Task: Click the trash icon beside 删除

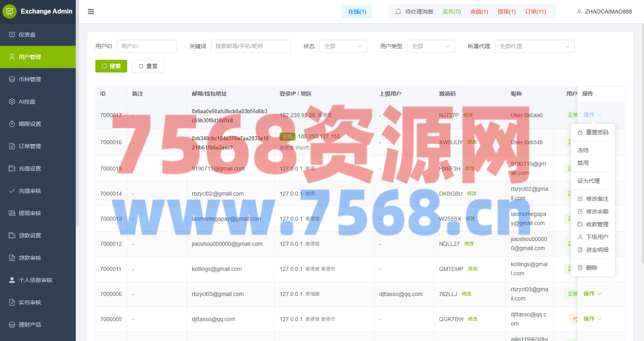Action: [580, 268]
